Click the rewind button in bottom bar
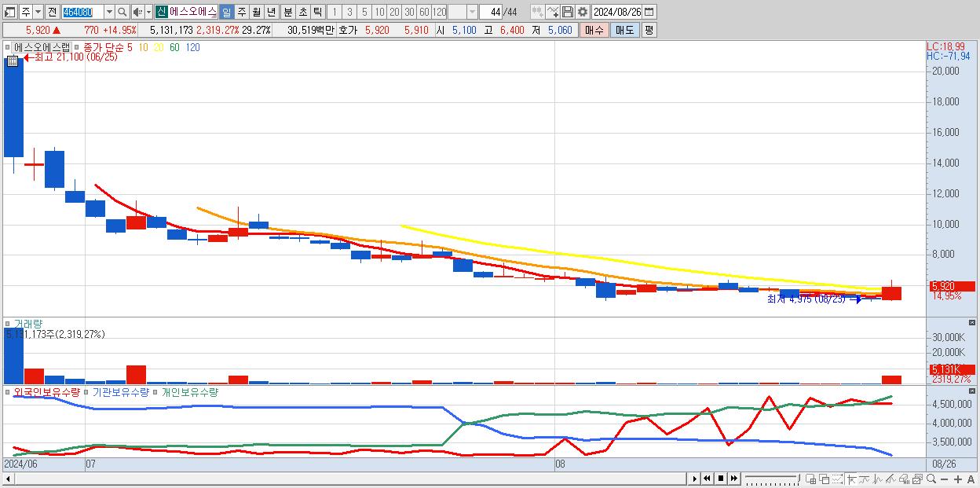The image size is (980, 488). pos(708,479)
